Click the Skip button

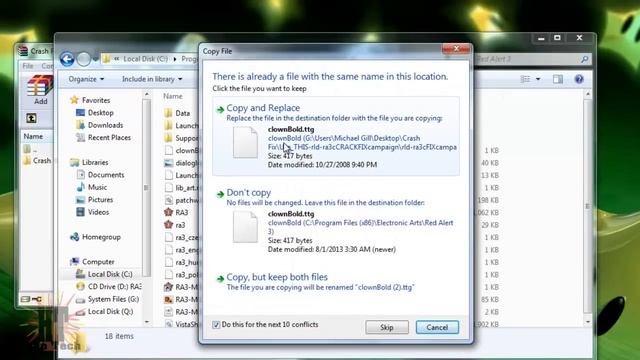(x=387, y=327)
